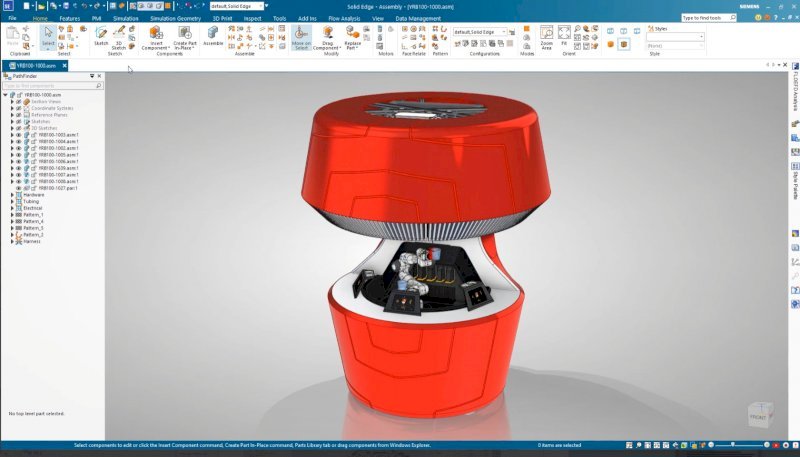Open the FLOEFD Analysis side tab
This screenshot has width=800, height=457.
[x=795, y=88]
